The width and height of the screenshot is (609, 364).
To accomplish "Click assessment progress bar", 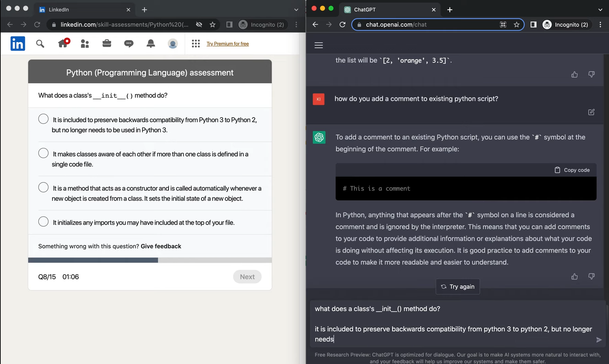I will pyautogui.click(x=150, y=260).
